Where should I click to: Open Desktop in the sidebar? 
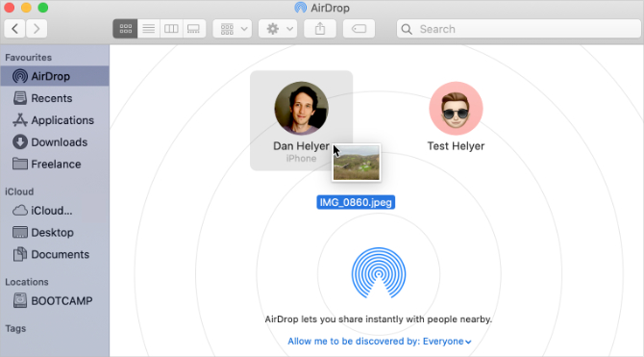pyautogui.click(x=55, y=232)
